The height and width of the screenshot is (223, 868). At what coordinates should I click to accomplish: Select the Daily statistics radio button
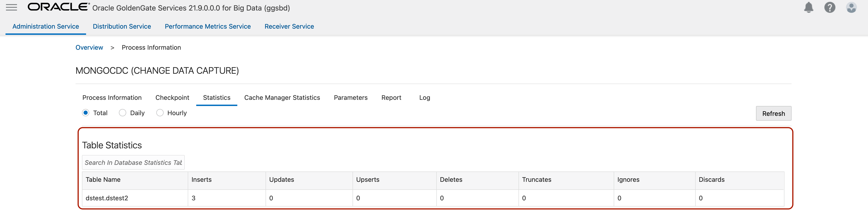coord(123,113)
